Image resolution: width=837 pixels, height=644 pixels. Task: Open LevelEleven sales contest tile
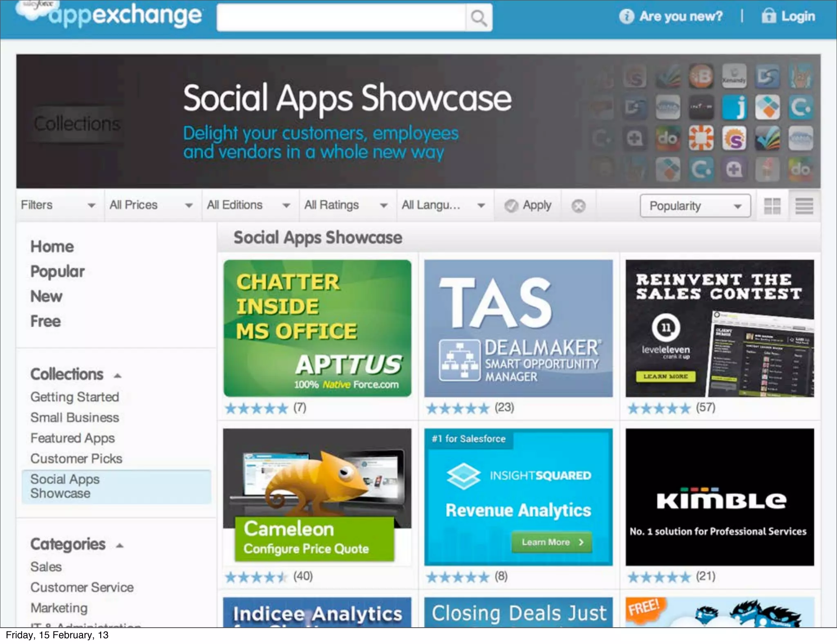pos(720,328)
